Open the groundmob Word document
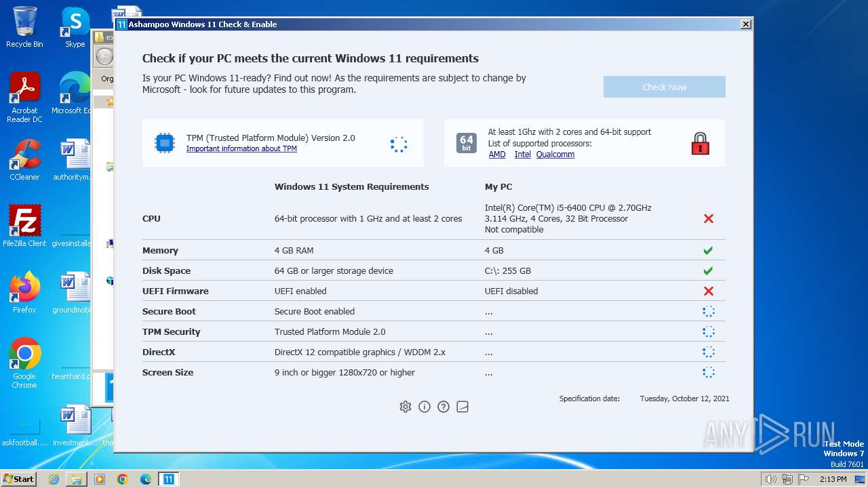 click(73, 292)
